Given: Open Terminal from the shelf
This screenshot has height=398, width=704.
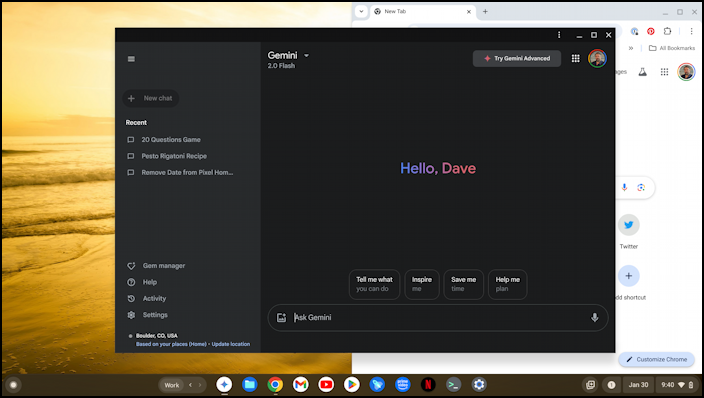Looking at the screenshot, I should pos(453,385).
